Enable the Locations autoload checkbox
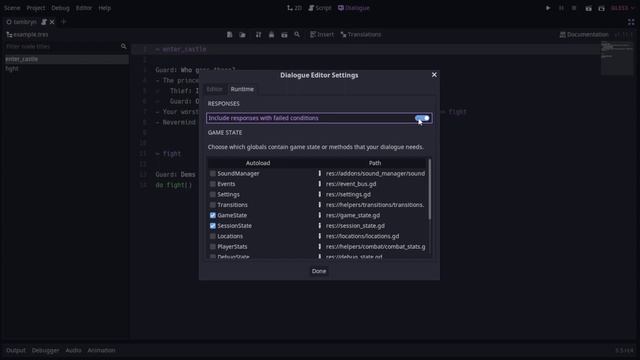 point(213,236)
